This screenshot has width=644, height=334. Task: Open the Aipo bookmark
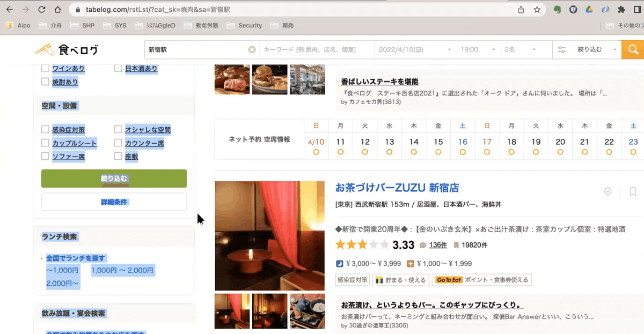coord(18,25)
